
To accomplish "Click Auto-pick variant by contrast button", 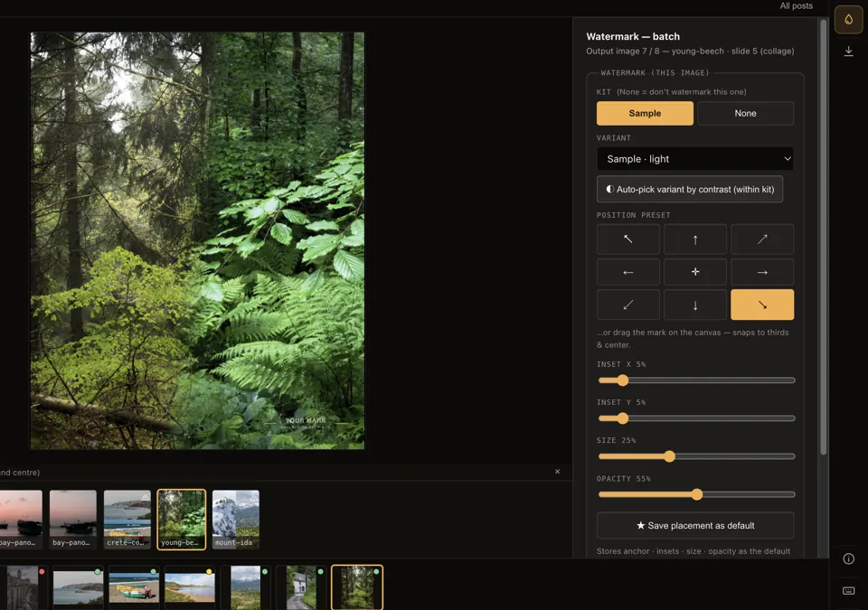I will point(689,189).
